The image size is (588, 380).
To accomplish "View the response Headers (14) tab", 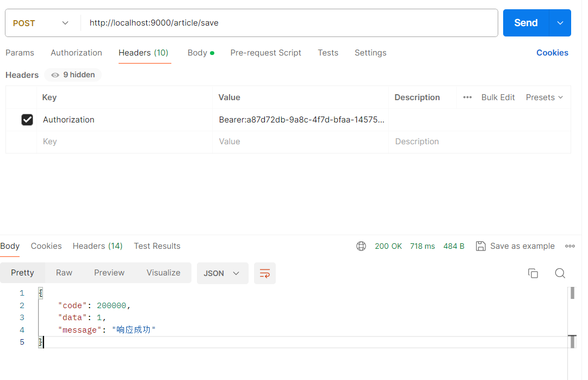I will point(97,246).
